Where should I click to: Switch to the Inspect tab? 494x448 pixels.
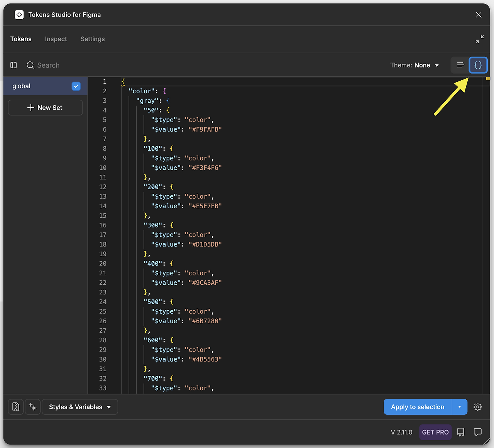56,39
